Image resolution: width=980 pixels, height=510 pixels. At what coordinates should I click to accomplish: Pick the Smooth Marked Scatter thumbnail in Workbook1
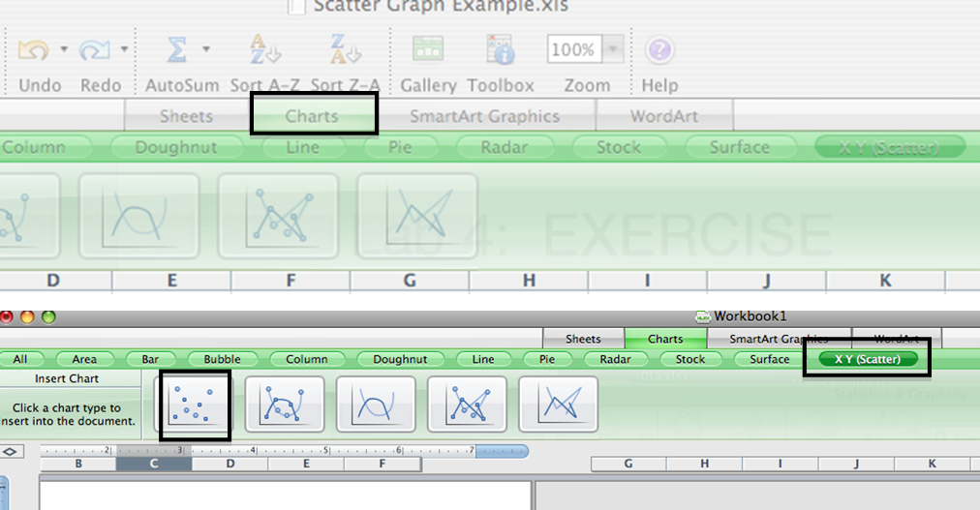[284, 405]
